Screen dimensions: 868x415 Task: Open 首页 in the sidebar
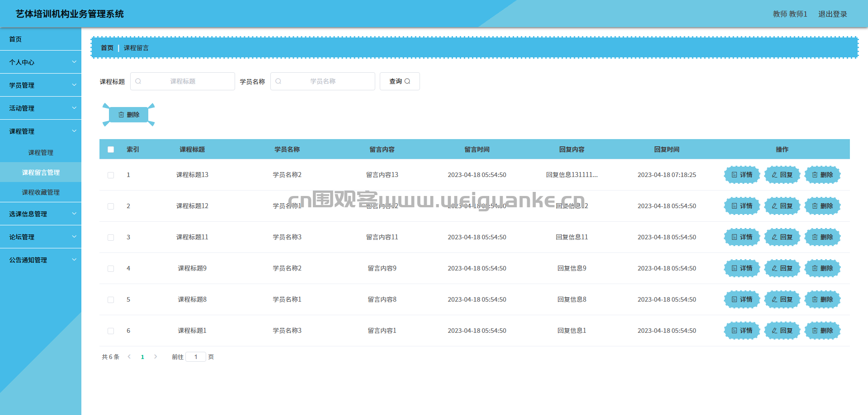[41, 39]
